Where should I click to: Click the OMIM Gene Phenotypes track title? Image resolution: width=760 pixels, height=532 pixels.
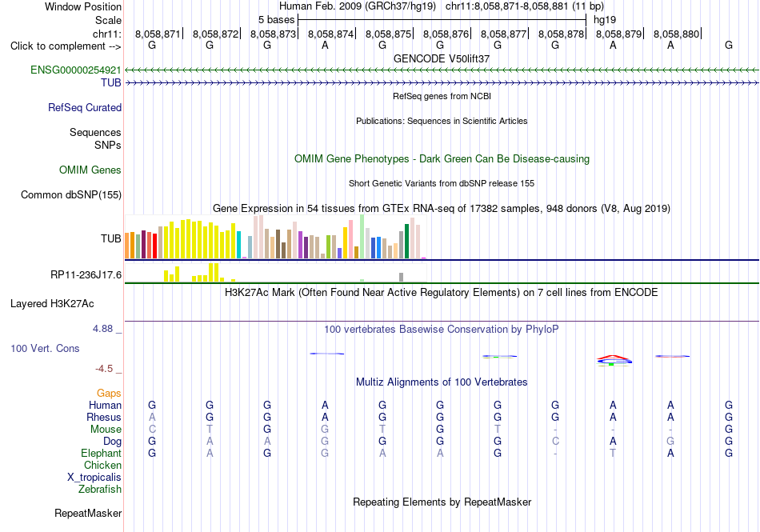coord(442,159)
